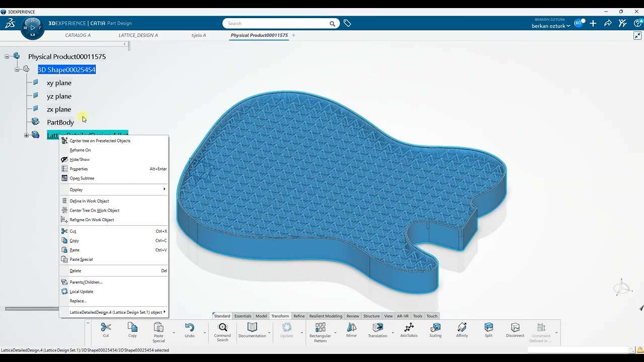Screen dimensions: 644x362
Task: Select the Affinity tool
Action: [x=462, y=330]
